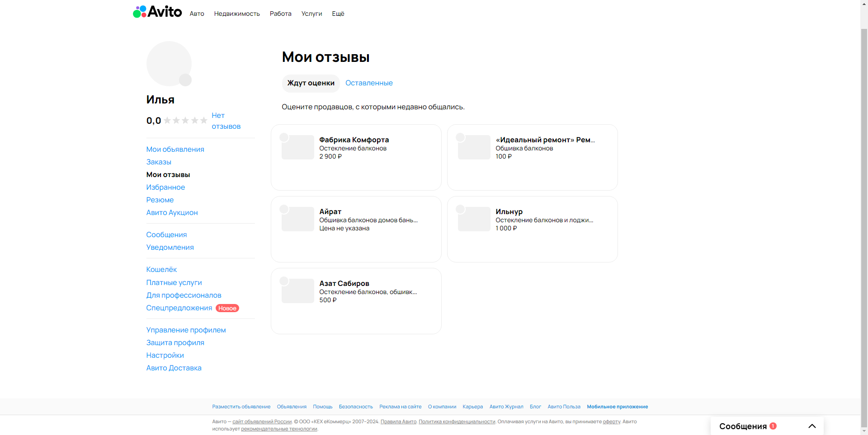
Task: Click Реклама на сайте in footer
Action: (401, 407)
